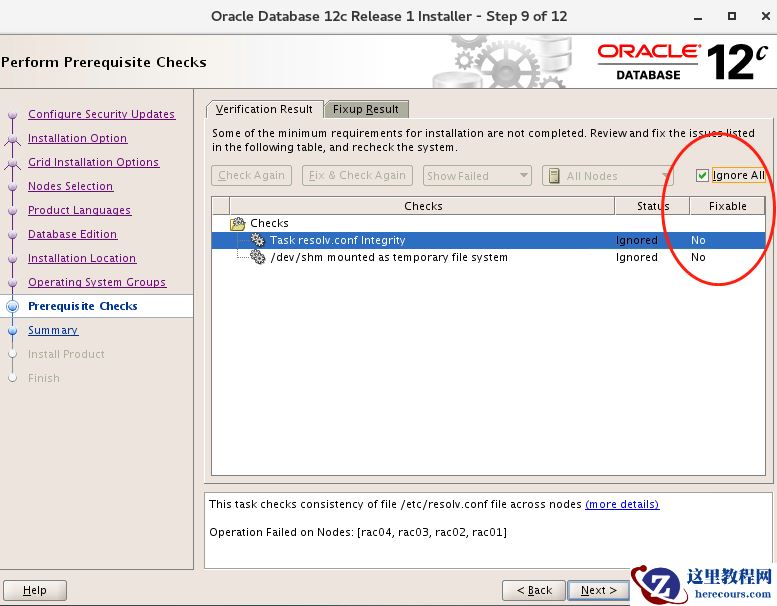Screen dimensions: 777x606
Task: Switch to the Fixup Result tab
Action: [366, 109]
